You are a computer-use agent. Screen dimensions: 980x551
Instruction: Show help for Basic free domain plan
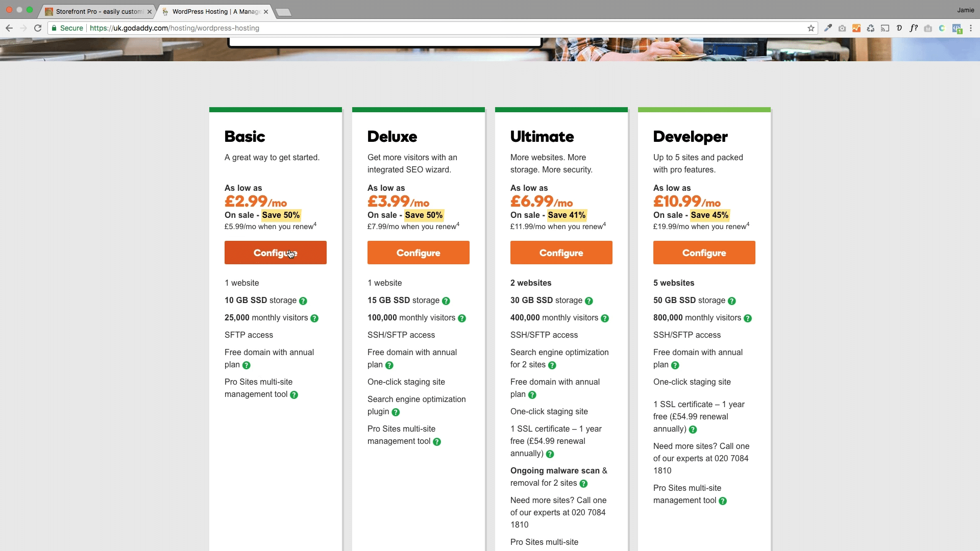(x=247, y=365)
